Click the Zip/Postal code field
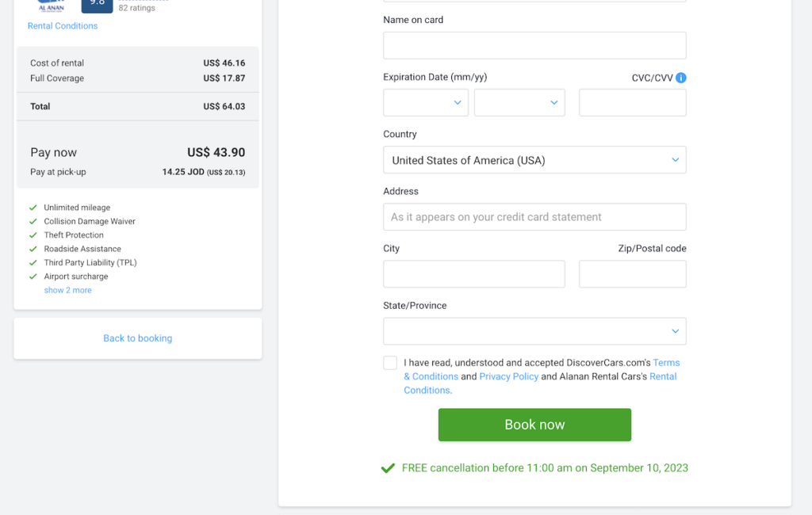Screen dimensions: 812x515 (x=632, y=274)
